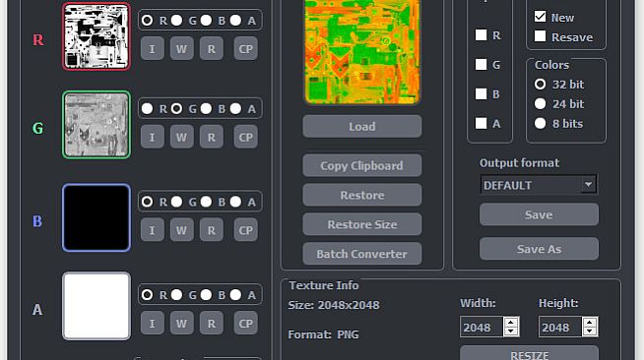Click the Height input field

click(x=560, y=327)
